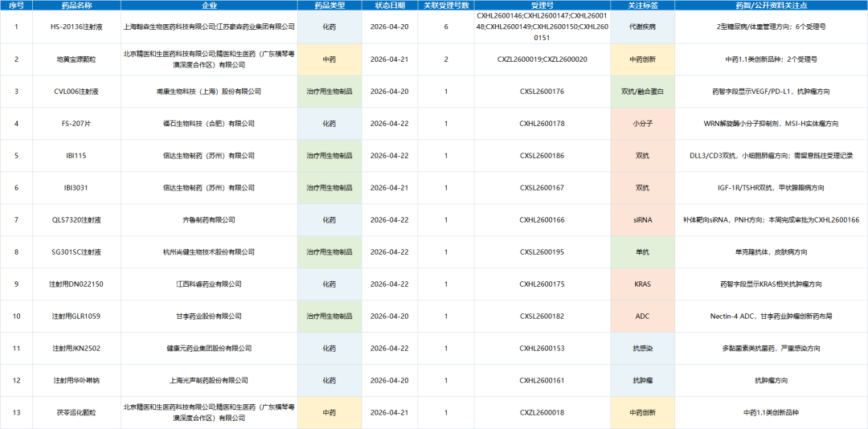The height and width of the screenshot is (429, 868).
Task: Click company cell 上海光声制药股份有限公司
Action: coord(209,380)
